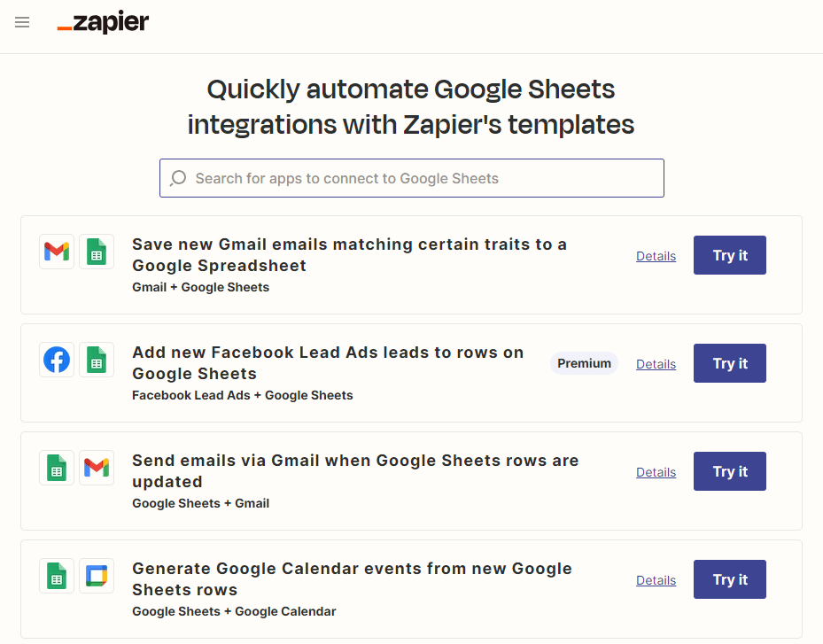Open Details for the Facebook Lead Ads template
The image size is (823, 644).
click(x=656, y=363)
